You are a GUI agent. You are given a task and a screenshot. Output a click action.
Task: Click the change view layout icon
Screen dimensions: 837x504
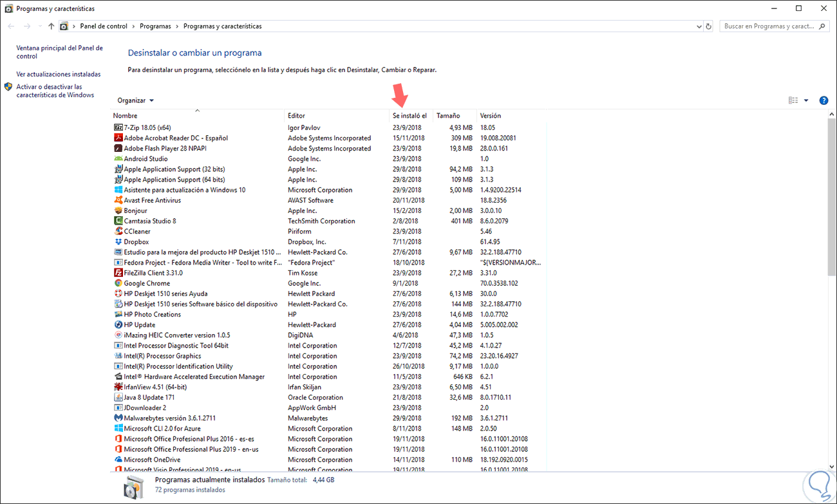[x=793, y=100]
